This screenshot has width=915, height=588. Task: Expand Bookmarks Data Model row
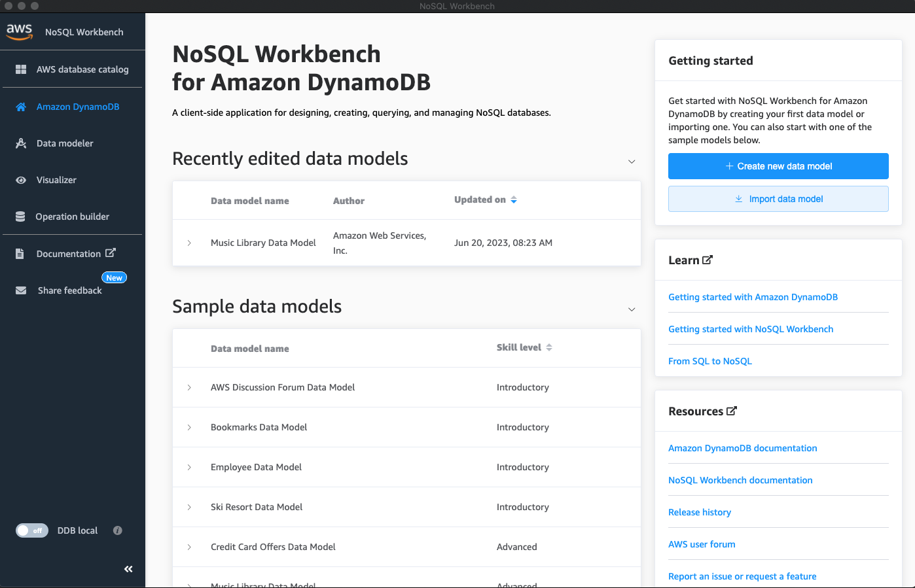point(189,427)
